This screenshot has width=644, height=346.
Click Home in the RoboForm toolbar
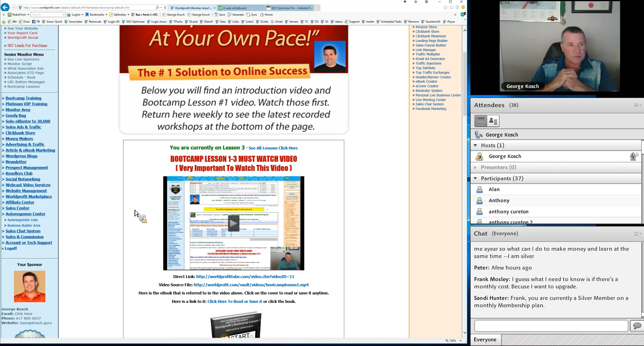tap(266, 15)
